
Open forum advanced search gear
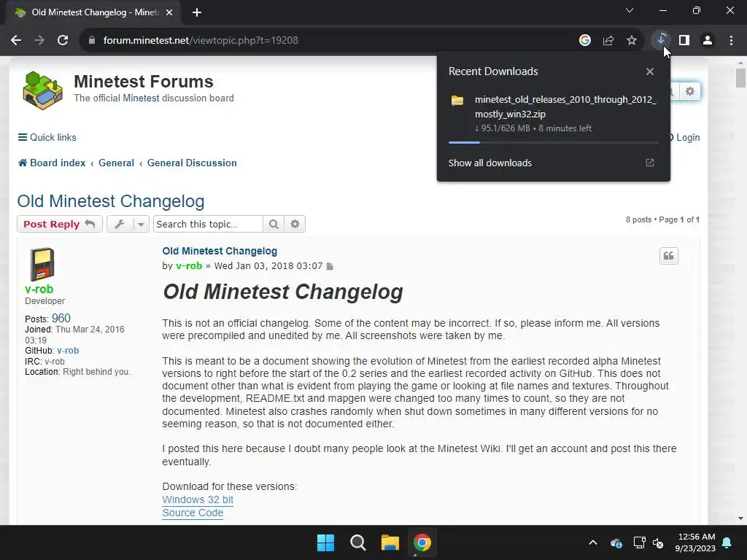point(690,91)
